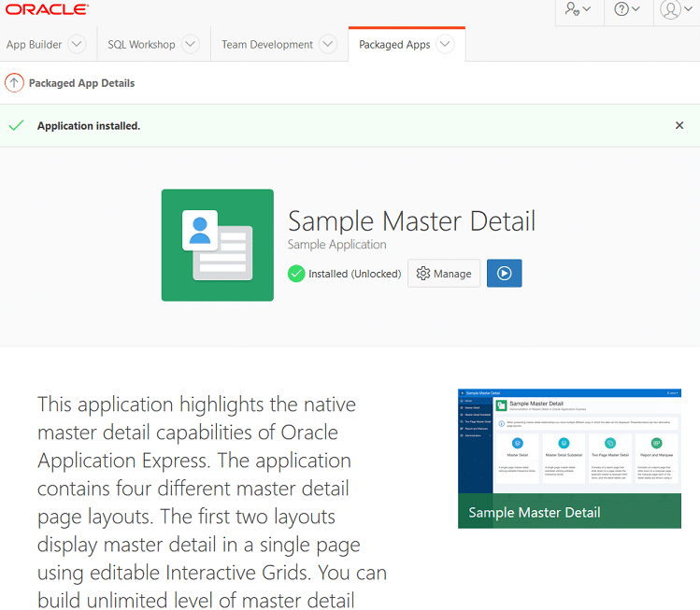Click the green installed checkmark icon
The height and width of the screenshot is (610, 700).
pos(296,274)
